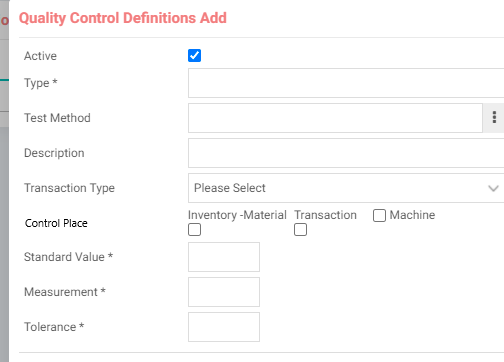Open the Transaction Type 'Please Select' dropdown
The image size is (504, 362).
[346, 188]
